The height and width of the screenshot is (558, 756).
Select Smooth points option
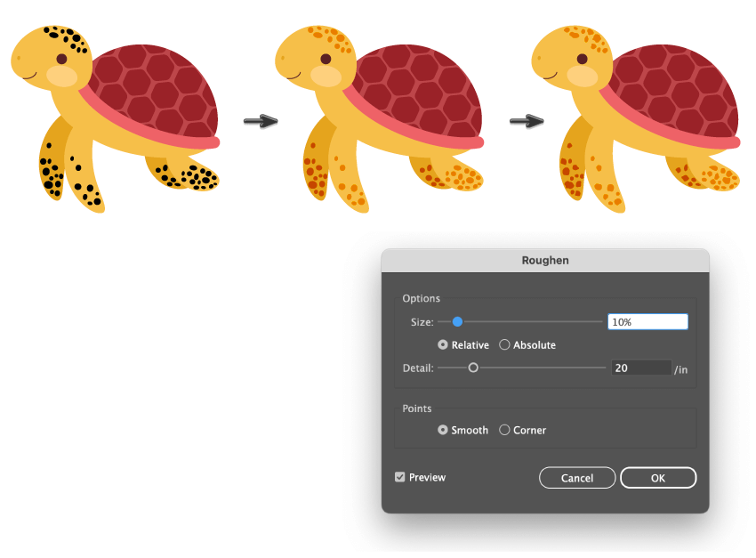pos(443,430)
